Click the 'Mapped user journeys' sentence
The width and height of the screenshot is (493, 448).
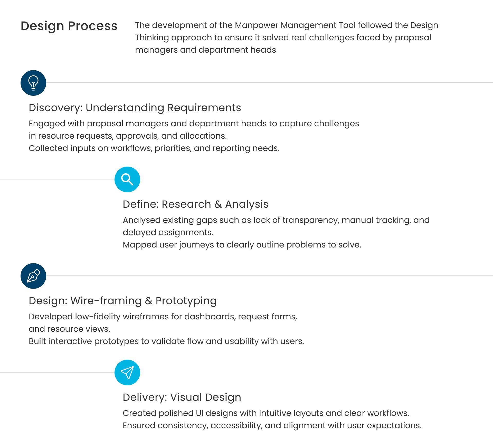(x=242, y=245)
